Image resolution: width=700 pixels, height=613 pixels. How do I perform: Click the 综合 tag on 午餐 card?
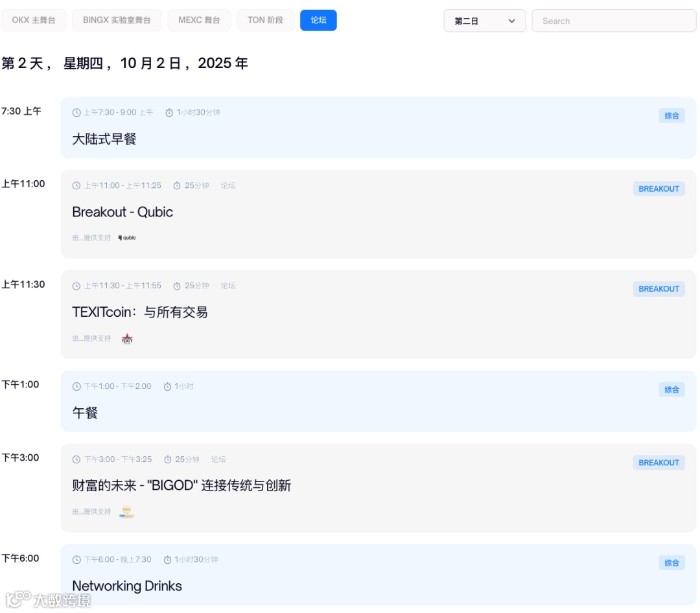click(x=671, y=389)
